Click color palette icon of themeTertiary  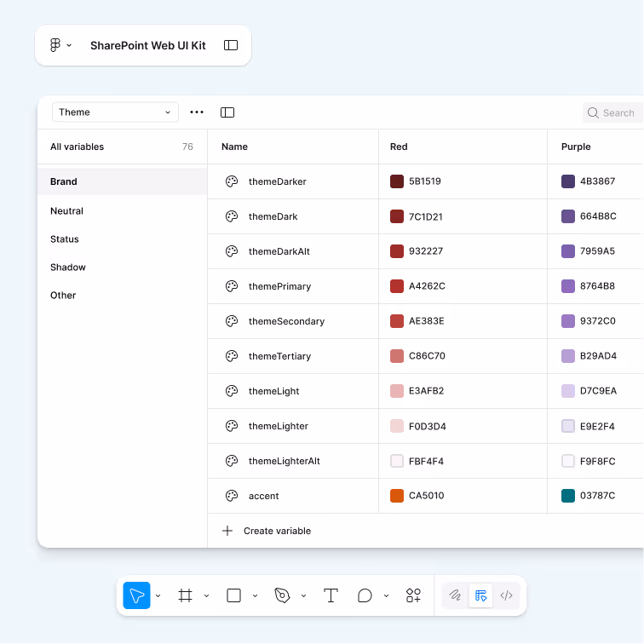point(232,356)
